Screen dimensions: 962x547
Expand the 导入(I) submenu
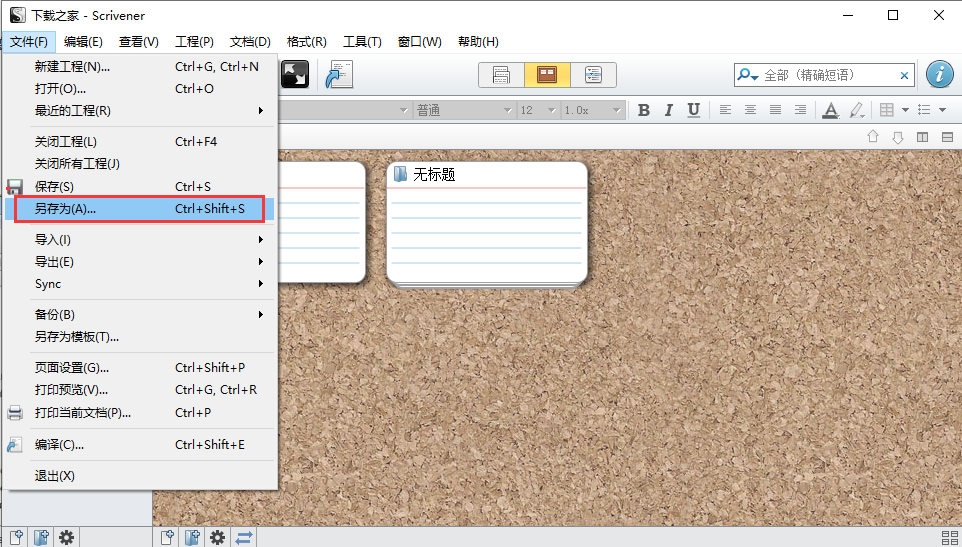pos(139,239)
